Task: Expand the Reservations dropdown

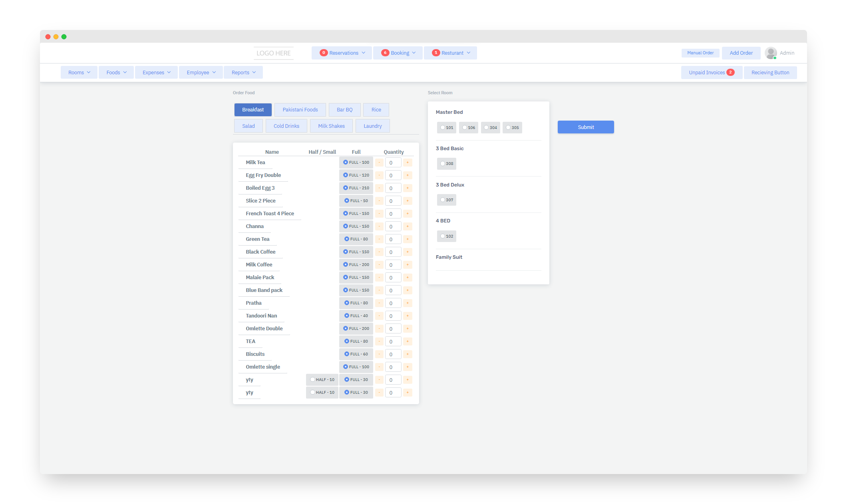Action: pyautogui.click(x=342, y=53)
